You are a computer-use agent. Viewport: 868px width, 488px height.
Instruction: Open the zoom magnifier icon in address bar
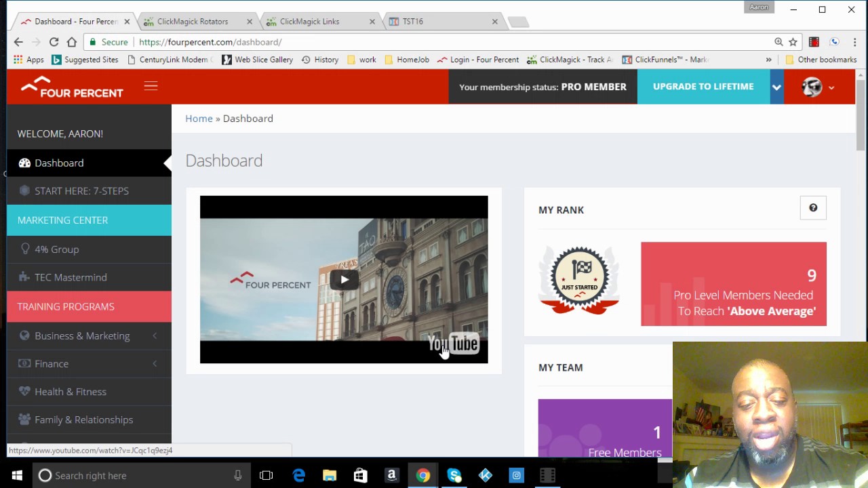coord(778,42)
